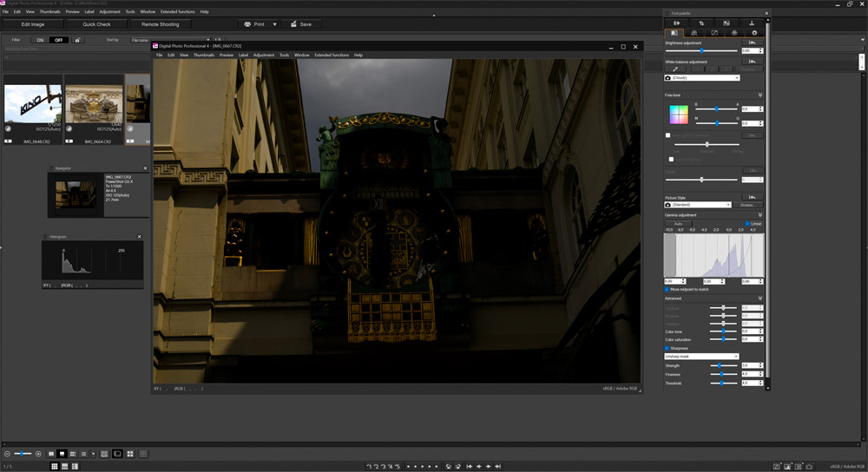This screenshot has height=472, width=868.
Task: Click the gamma Auto button
Action: pyautogui.click(x=678, y=224)
